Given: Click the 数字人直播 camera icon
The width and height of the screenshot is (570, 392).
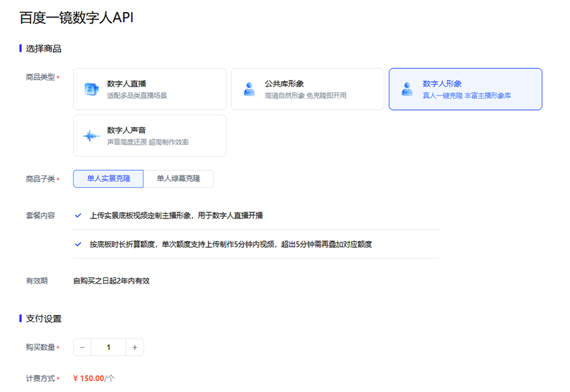Looking at the screenshot, I should point(91,89).
